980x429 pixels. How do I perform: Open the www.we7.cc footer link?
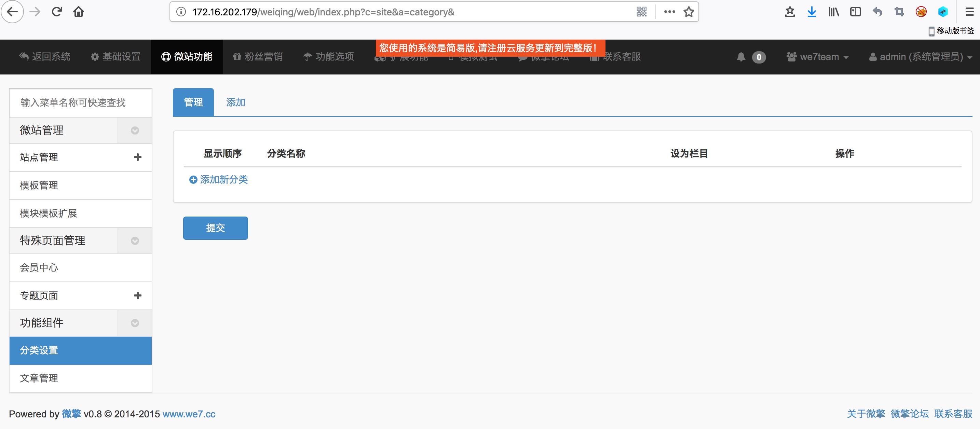[x=189, y=414]
